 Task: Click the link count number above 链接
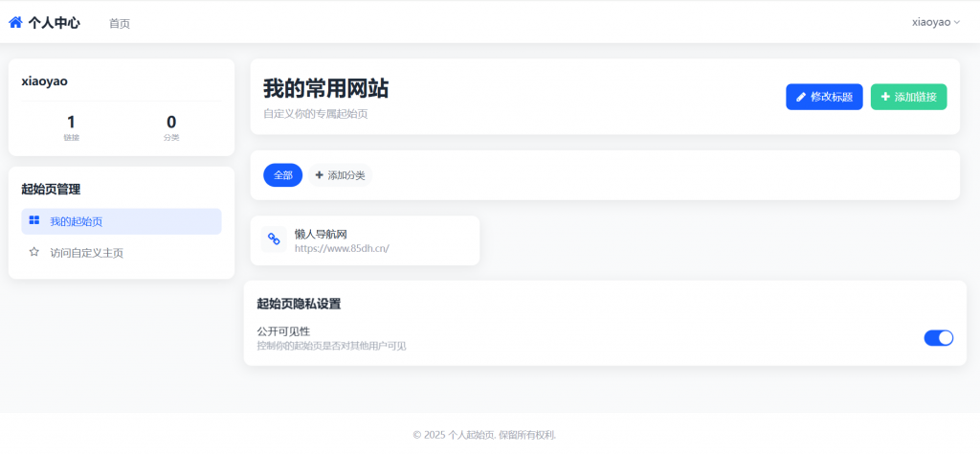pos(71,122)
